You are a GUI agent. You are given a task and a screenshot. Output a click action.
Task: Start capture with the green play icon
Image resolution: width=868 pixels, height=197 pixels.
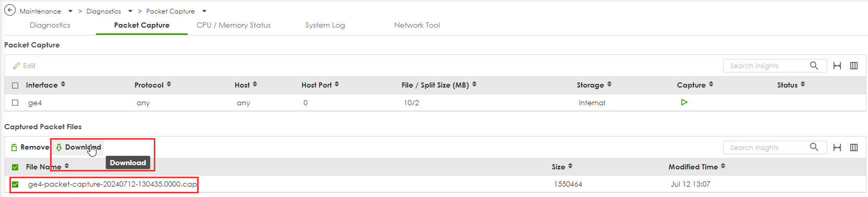click(x=684, y=102)
